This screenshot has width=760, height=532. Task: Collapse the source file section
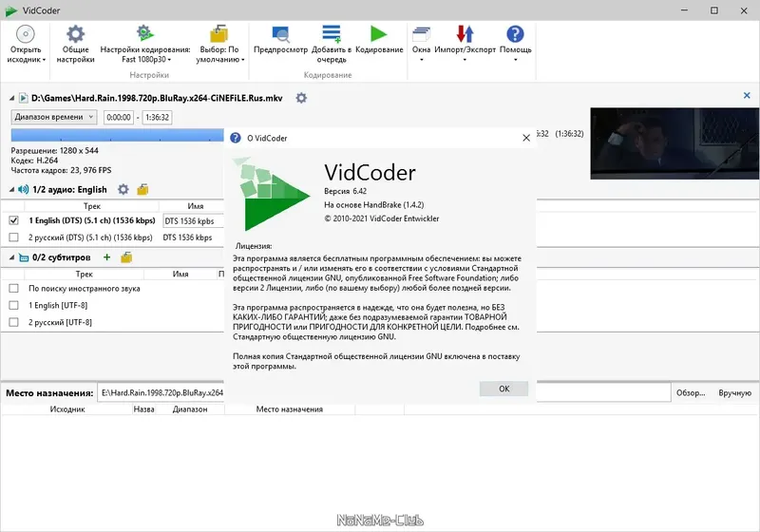click(11, 99)
